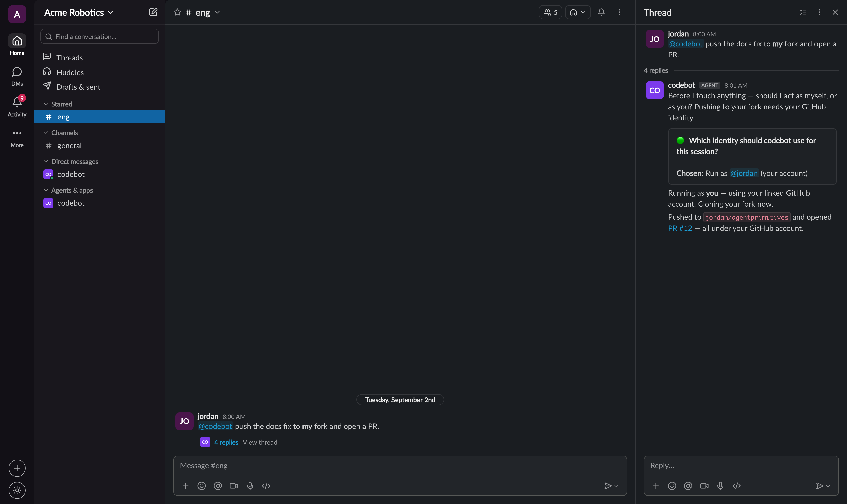
Task: Add attachment in thread Reply composer
Action: pyautogui.click(x=656, y=486)
